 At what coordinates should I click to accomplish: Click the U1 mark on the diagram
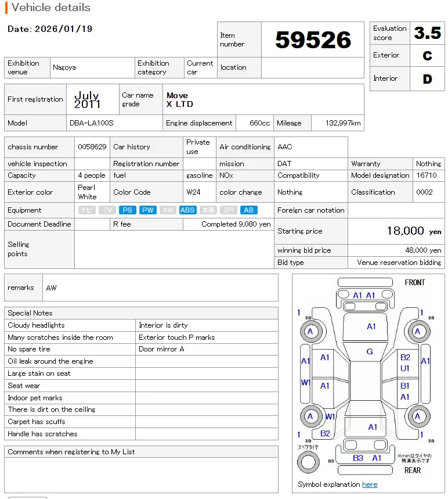(x=404, y=368)
